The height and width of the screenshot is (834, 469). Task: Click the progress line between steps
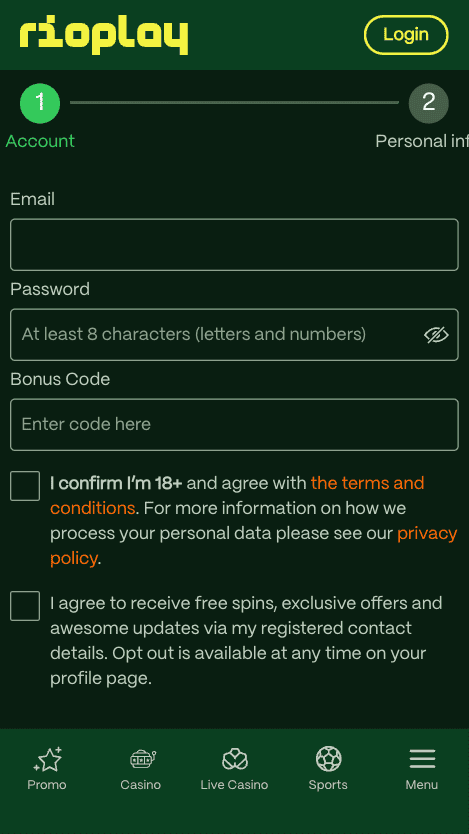234,103
